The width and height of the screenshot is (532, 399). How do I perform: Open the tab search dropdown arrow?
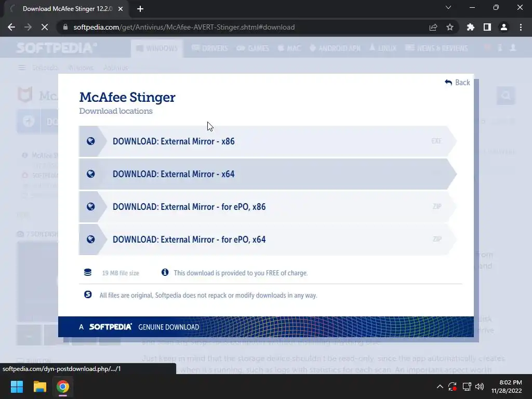coord(448,7)
